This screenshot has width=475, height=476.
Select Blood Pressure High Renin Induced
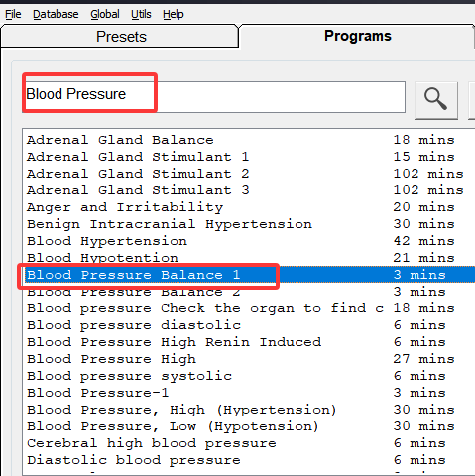pos(250,342)
